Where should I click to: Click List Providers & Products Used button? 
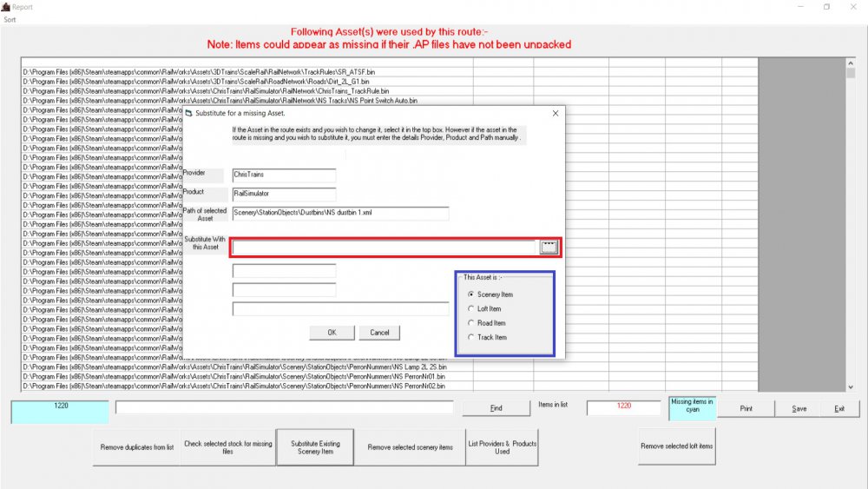503,447
